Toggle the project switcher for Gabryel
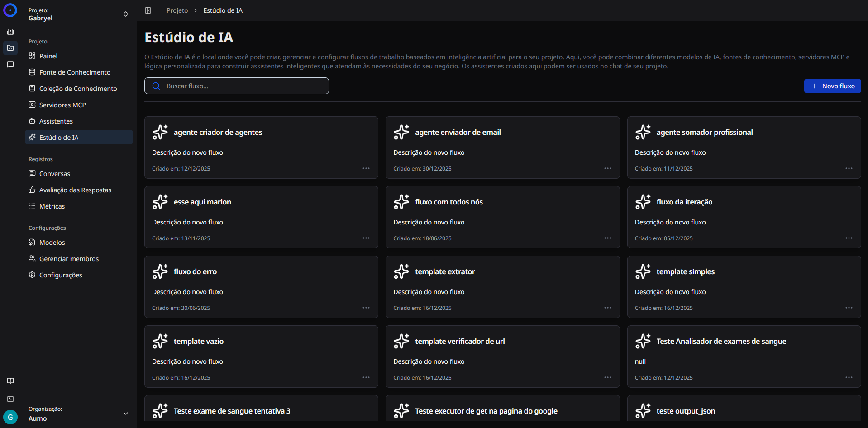 (125, 14)
